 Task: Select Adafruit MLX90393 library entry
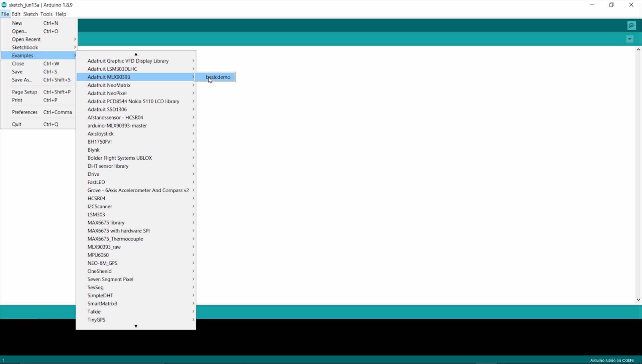pos(136,77)
